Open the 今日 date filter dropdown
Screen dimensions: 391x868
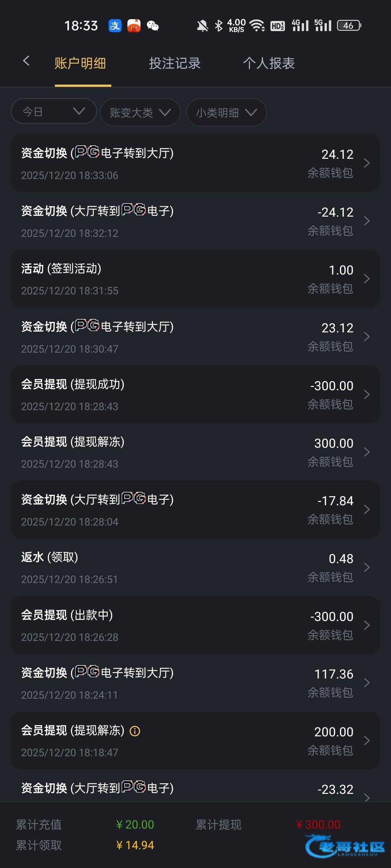click(54, 111)
